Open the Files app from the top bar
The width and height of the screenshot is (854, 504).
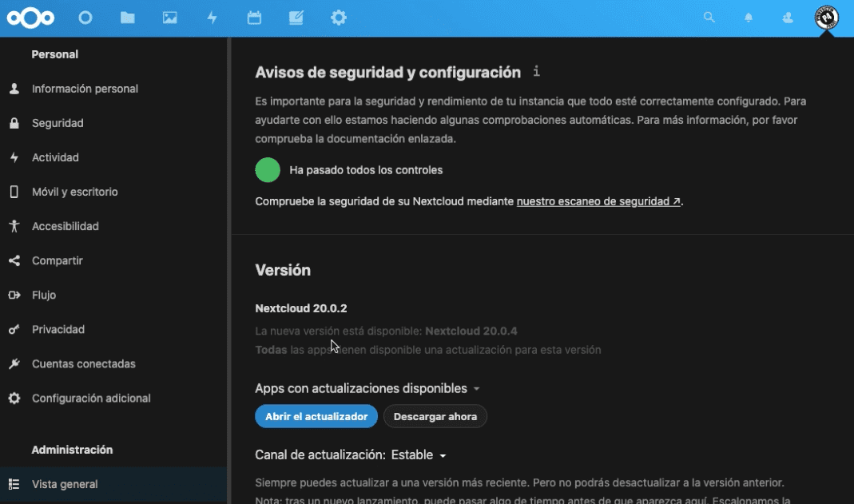[x=127, y=17]
